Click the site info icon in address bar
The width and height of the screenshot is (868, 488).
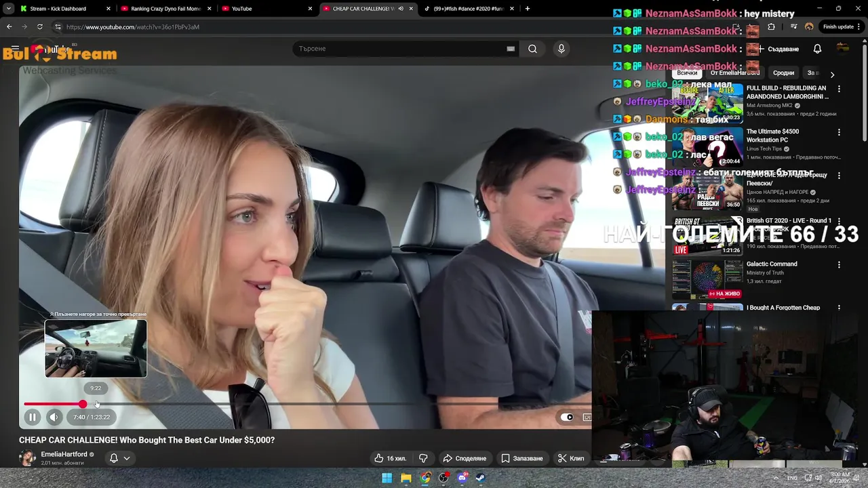(58, 26)
